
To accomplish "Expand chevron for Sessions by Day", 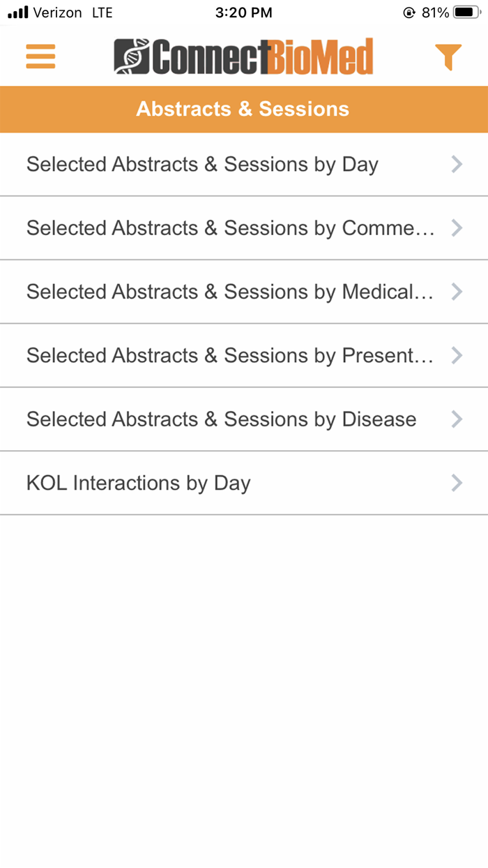I will tap(457, 164).
